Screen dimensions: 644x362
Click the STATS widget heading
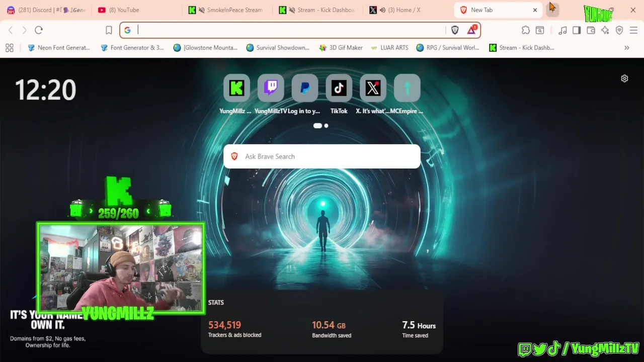point(216,303)
